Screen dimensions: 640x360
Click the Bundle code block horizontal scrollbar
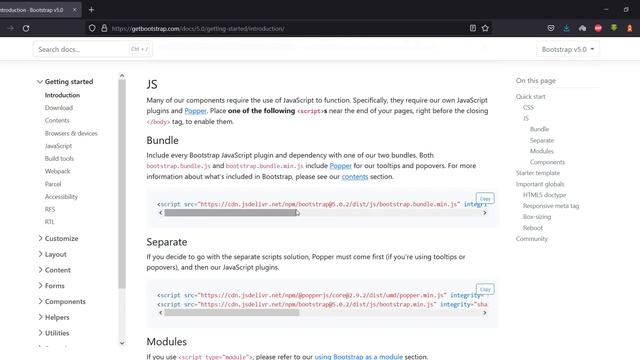[231, 213]
